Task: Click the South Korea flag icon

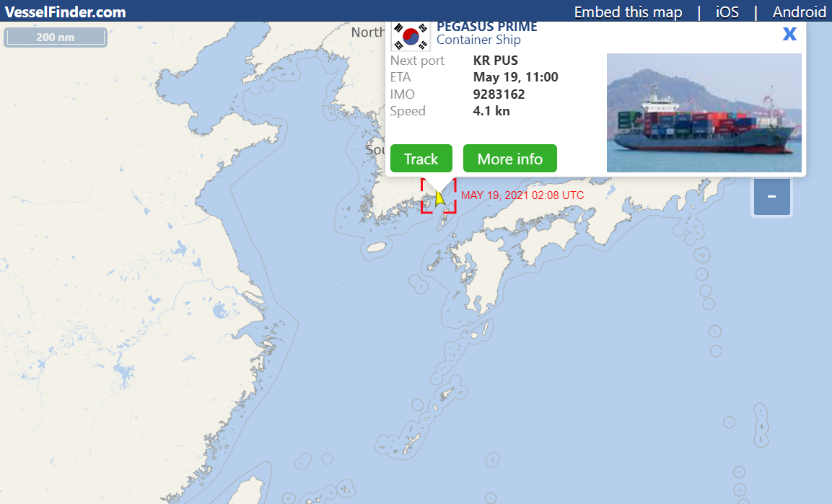Action: click(x=411, y=36)
